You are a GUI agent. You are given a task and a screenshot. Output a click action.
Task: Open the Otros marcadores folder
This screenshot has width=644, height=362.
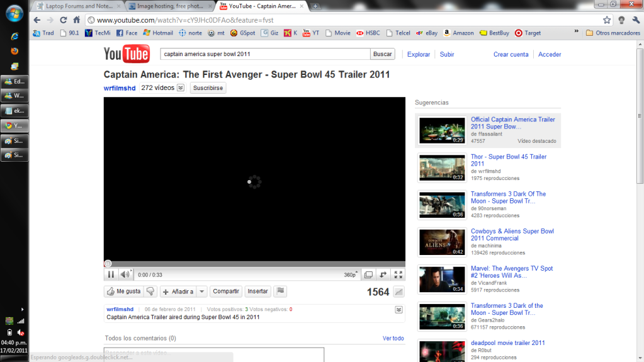click(613, 33)
